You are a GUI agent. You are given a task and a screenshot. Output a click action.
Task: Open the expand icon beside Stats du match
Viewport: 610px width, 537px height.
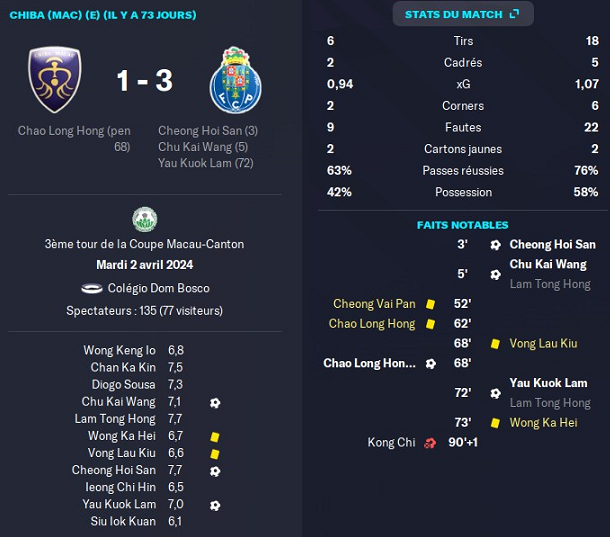tap(514, 14)
